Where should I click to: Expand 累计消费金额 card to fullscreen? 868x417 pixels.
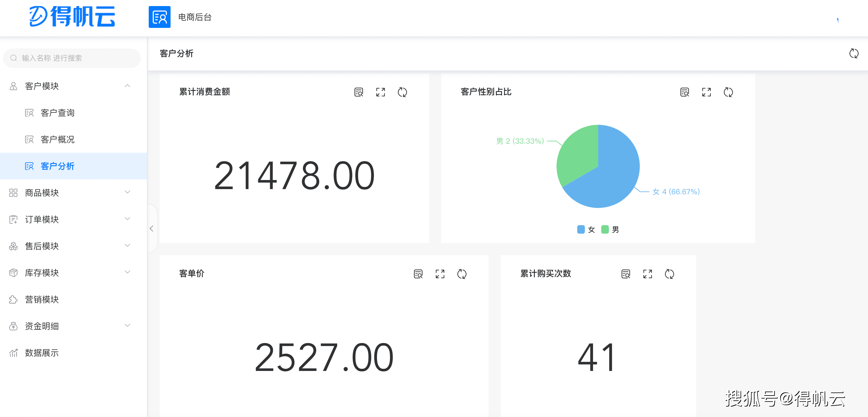pos(380,92)
